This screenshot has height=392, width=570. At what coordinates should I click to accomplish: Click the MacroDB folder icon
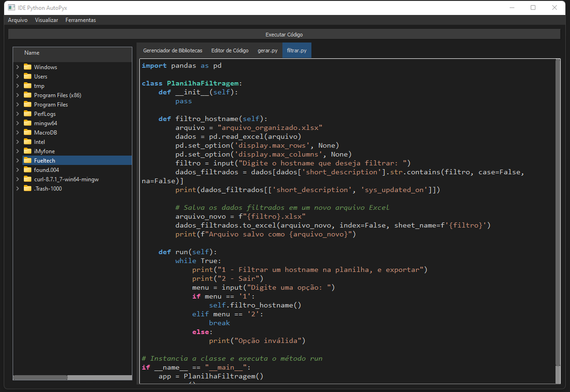point(28,132)
